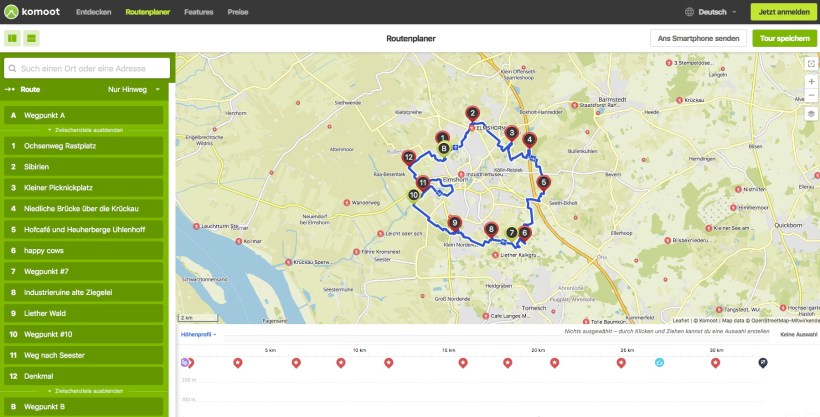Click the purple start marker on elevation timeline

(184, 362)
